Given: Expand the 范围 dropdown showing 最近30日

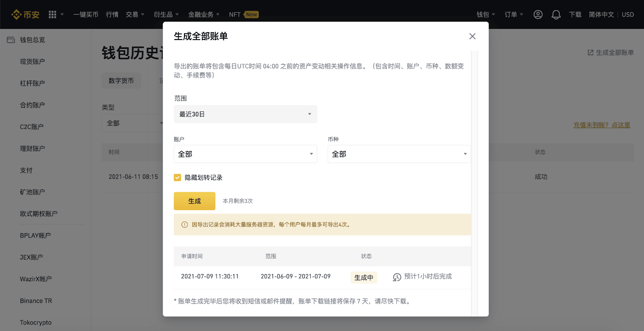Looking at the screenshot, I should (x=245, y=114).
